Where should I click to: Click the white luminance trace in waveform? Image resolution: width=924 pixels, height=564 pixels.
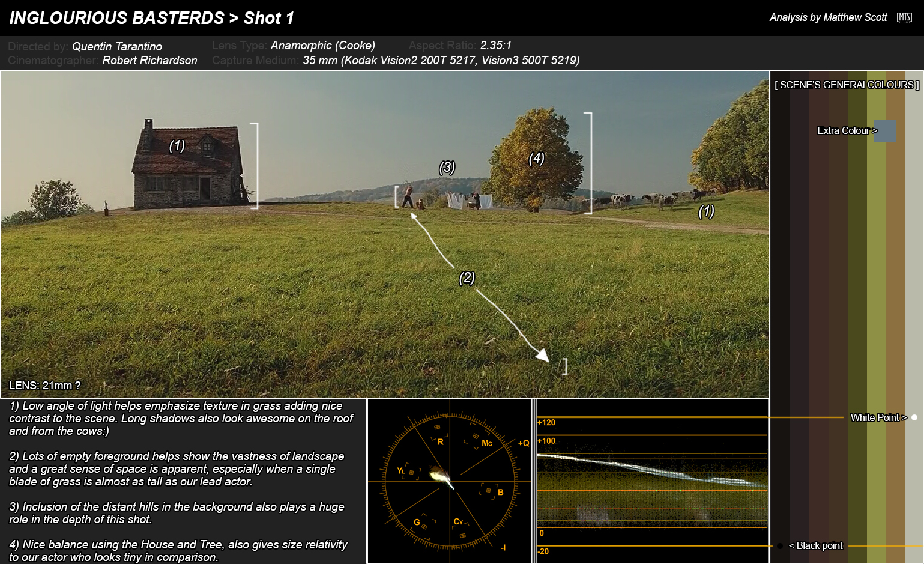coord(651,469)
